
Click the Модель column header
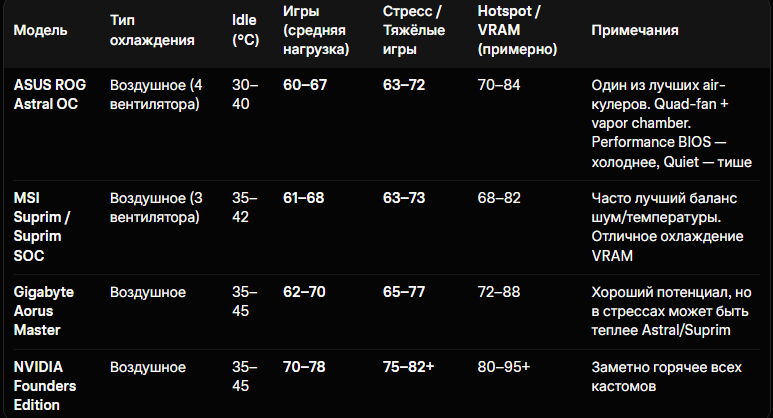coord(40,31)
